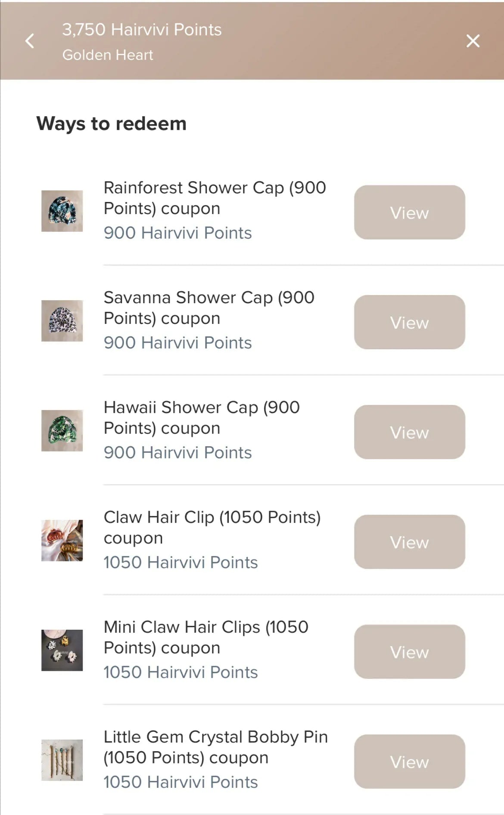Go back using the left chevron arrow
Viewport: 504px width, 815px height.
point(30,41)
